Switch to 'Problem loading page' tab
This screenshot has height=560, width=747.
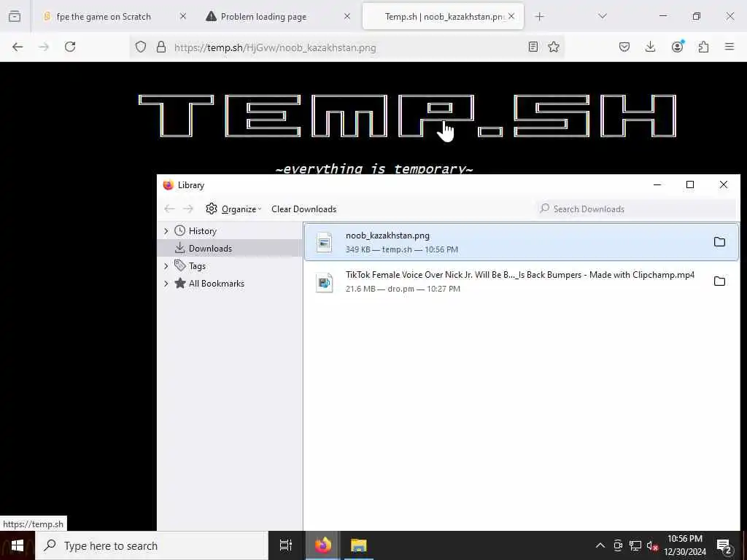point(263,17)
